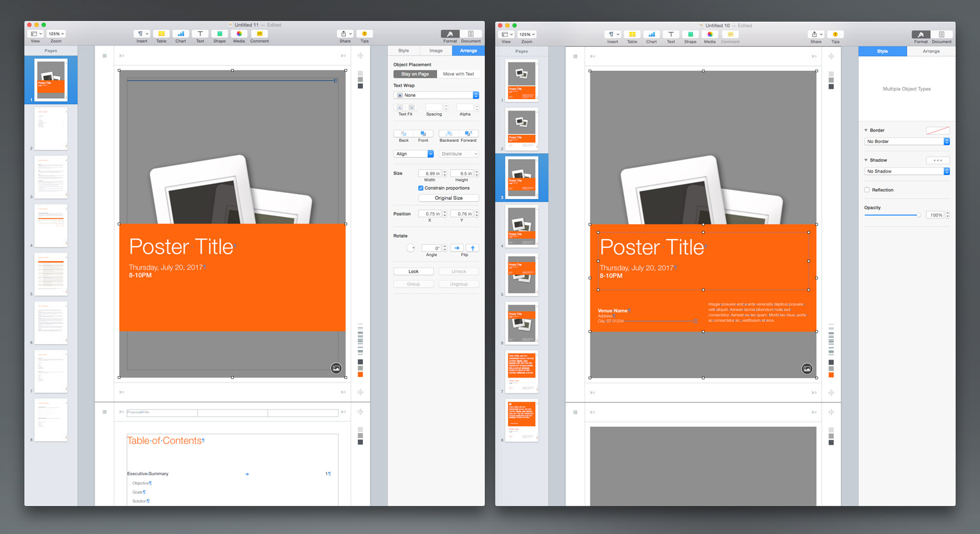Bring the object Forward one layer

(x=469, y=133)
